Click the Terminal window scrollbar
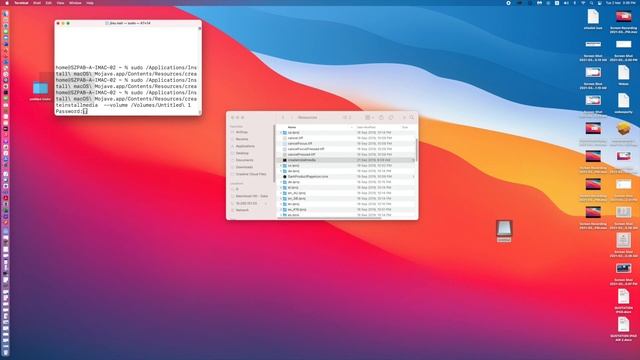 pos(200,70)
